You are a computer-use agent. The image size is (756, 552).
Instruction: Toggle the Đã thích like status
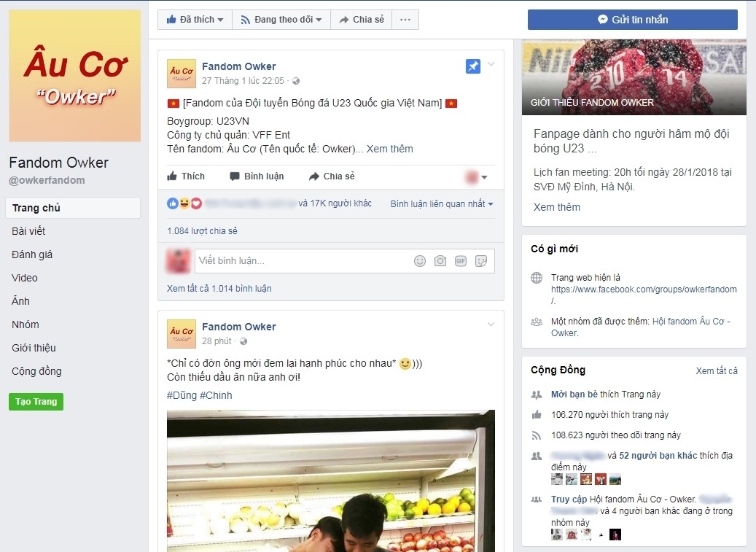(x=195, y=20)
